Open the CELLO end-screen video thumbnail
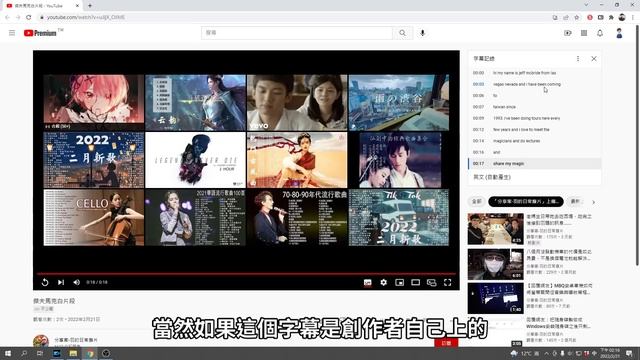The width and height of the screenshot is (640, 360). tap(94, 217)
